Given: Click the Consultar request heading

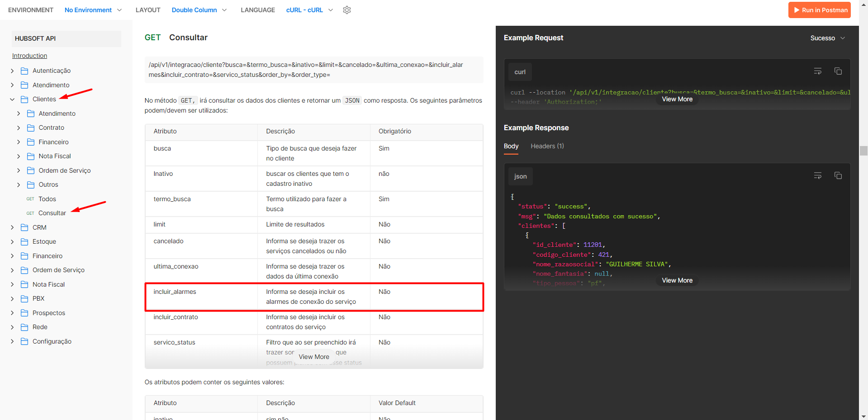Looking at the screenshot, I should (x=188, y=38).
